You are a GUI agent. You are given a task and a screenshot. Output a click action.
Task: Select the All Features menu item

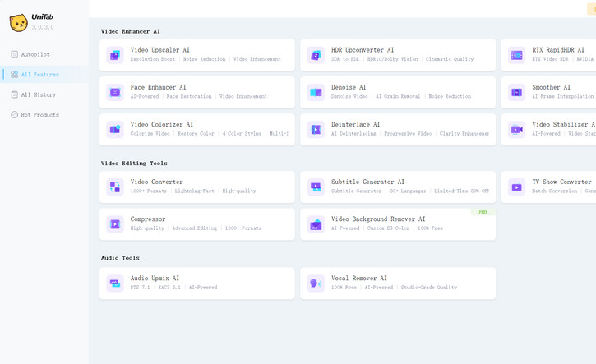click(x=44, y=75)
